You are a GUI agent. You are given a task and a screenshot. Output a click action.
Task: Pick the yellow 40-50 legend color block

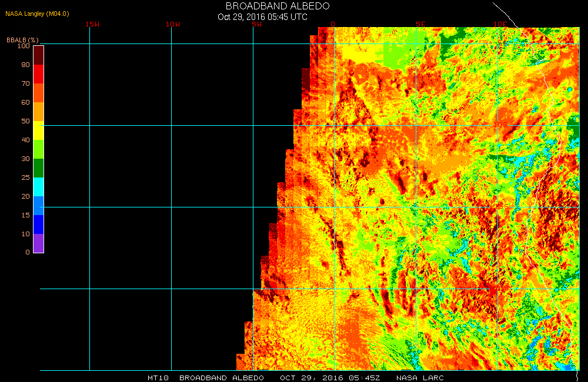click(38, 130)
